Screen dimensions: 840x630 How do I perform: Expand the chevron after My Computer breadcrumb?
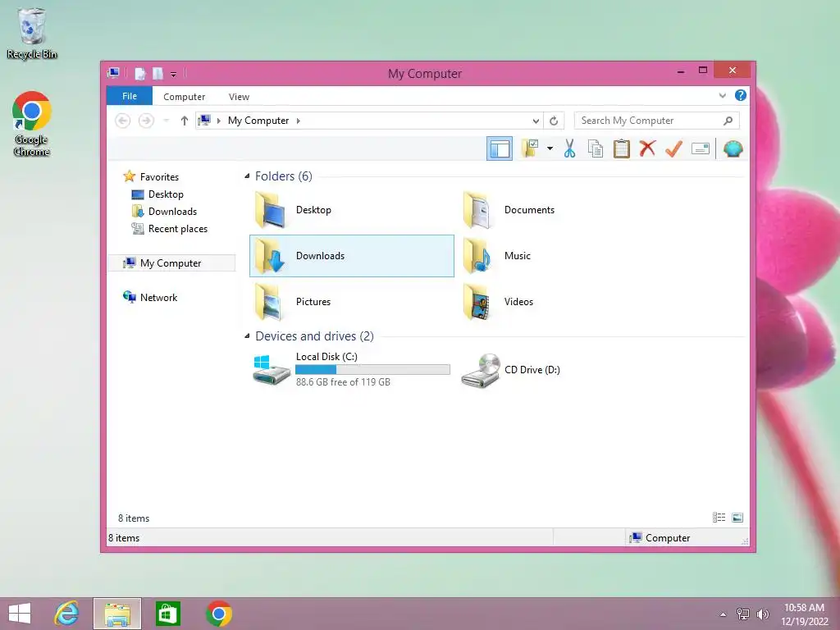299,121
